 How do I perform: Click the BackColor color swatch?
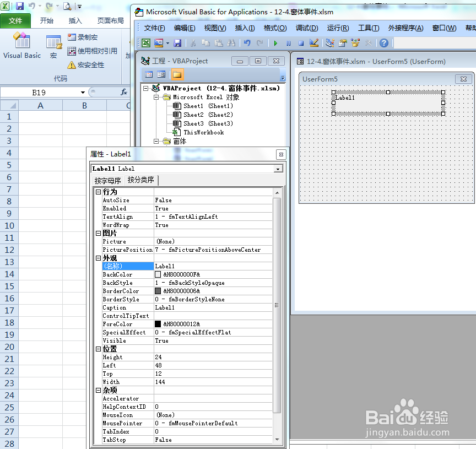coord(158,274)
